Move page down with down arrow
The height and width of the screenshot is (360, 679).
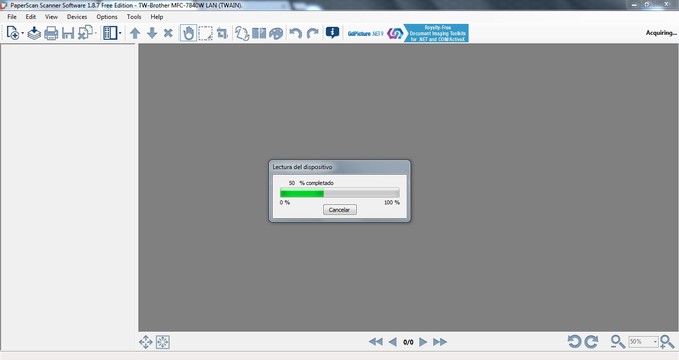pyautogui.click(x=152, y=33)
